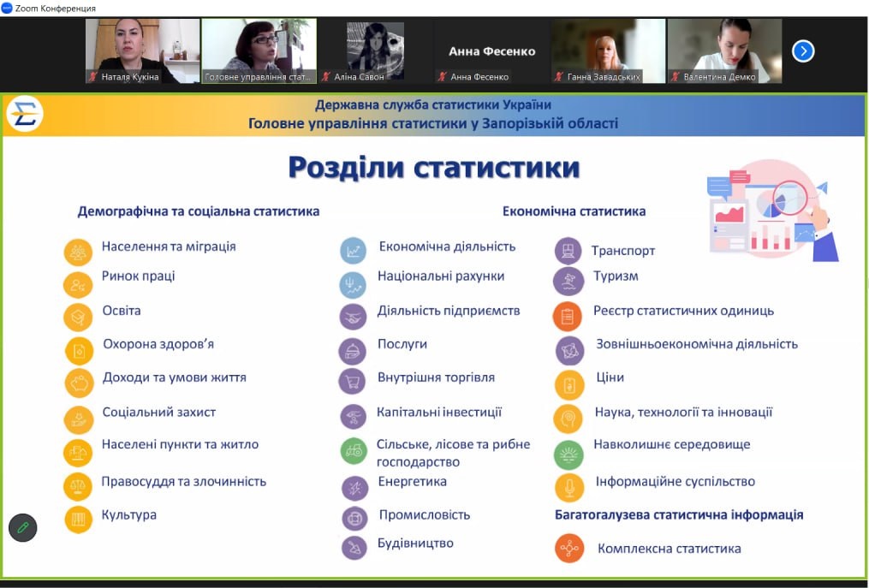
Task: Click the Навколишнє середовище green icon
Action: [x=568, y=454]
